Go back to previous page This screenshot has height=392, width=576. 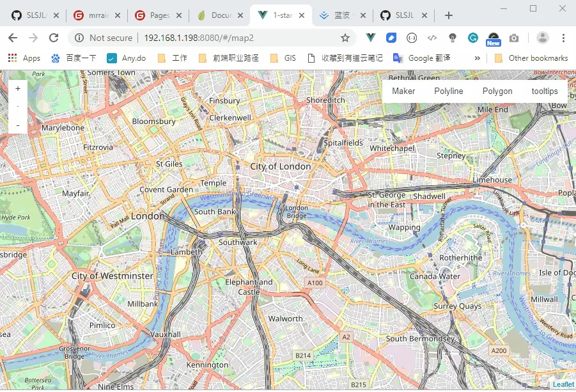pyautogui.click(x=13, y=38)
